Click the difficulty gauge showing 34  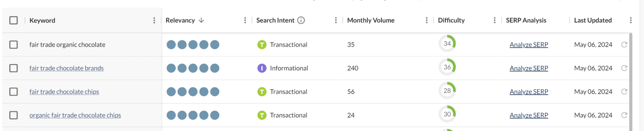447,43
